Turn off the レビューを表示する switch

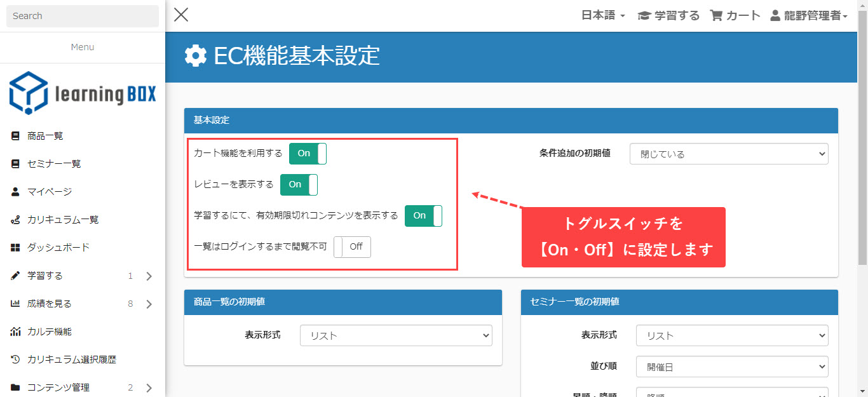click(x=299, y=185)
